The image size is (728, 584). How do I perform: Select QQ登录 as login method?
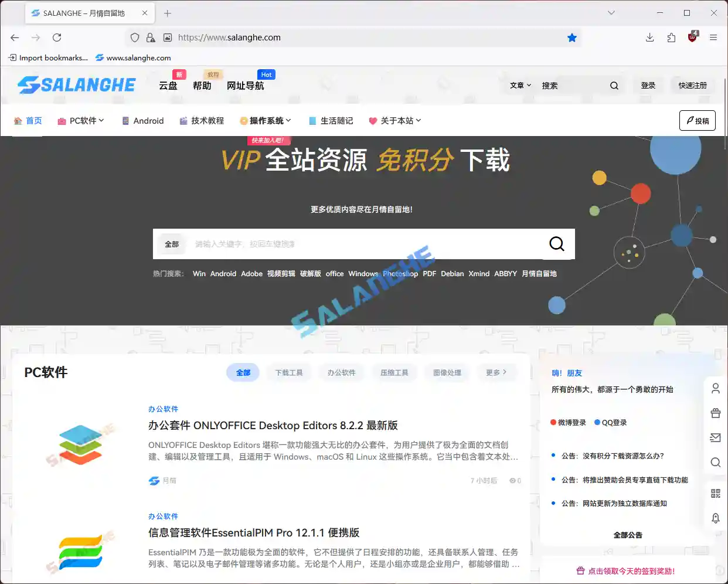pyautogui.click(x=610, y=422)
